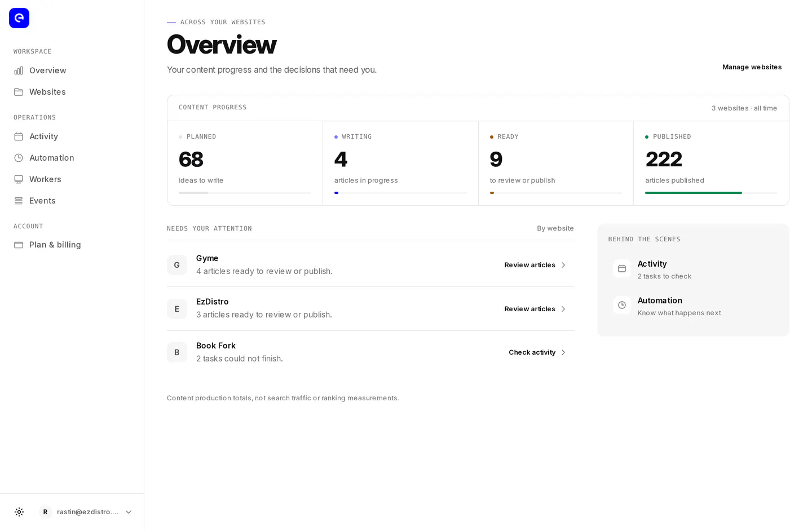
Task: Toggle the theme with the sun icon
Action: [19, 512]
